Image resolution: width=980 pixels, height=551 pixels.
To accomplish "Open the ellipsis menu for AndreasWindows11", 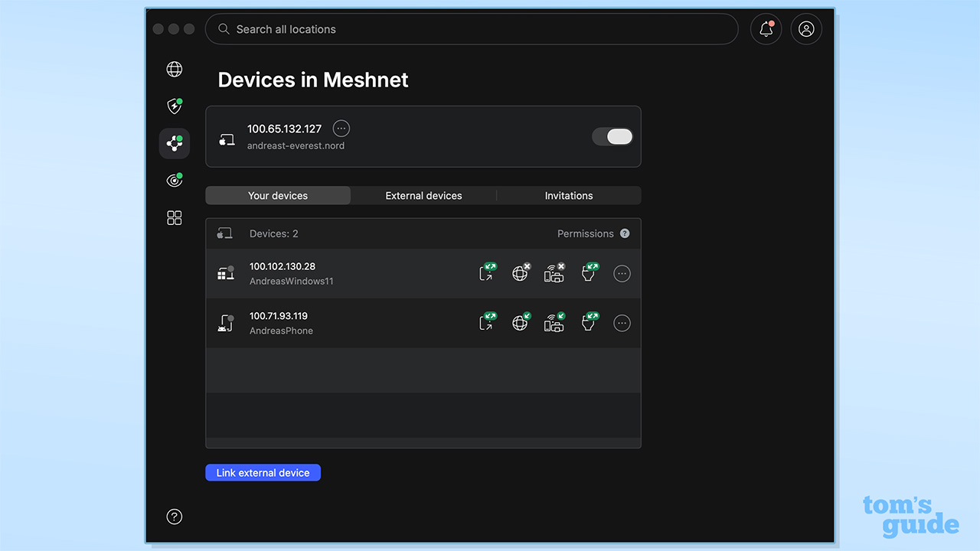I will (x=622, y=273).
